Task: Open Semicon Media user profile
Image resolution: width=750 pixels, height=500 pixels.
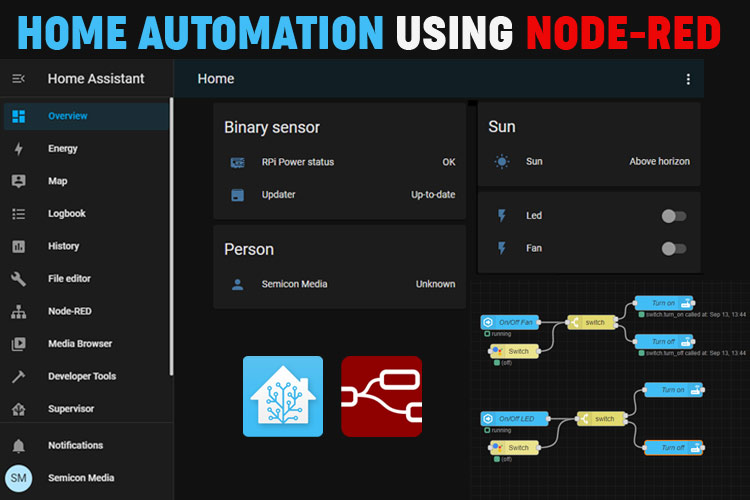Action: click(86, 478)
